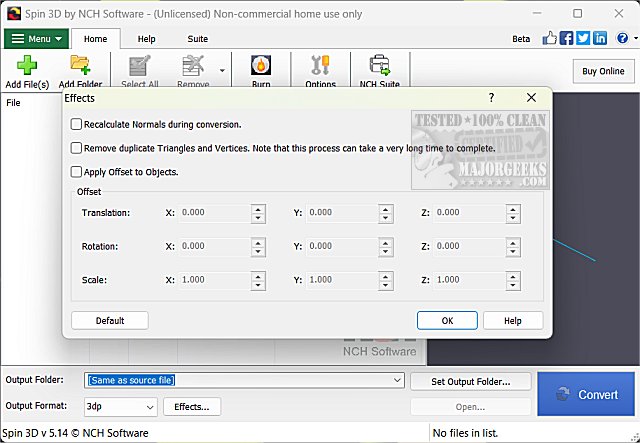This screenshot has width=640, height=443.
Task: Expand the help icon dropdown arrow
Action: (636, 38)
